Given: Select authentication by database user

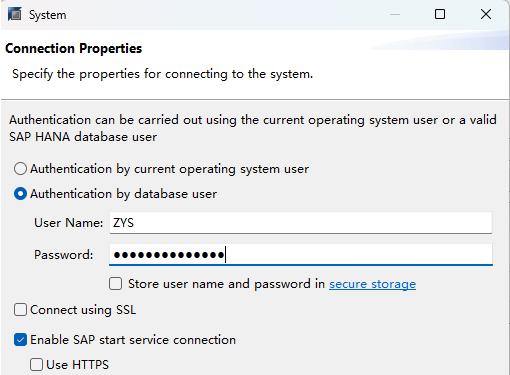Looking at the screenshot, I should pos(20,194).
